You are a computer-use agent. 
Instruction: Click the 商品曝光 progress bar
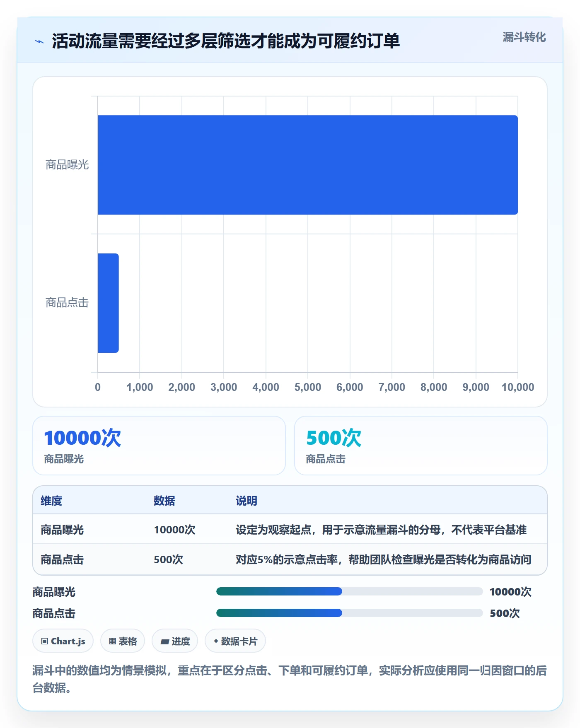[x=349, y=591]
